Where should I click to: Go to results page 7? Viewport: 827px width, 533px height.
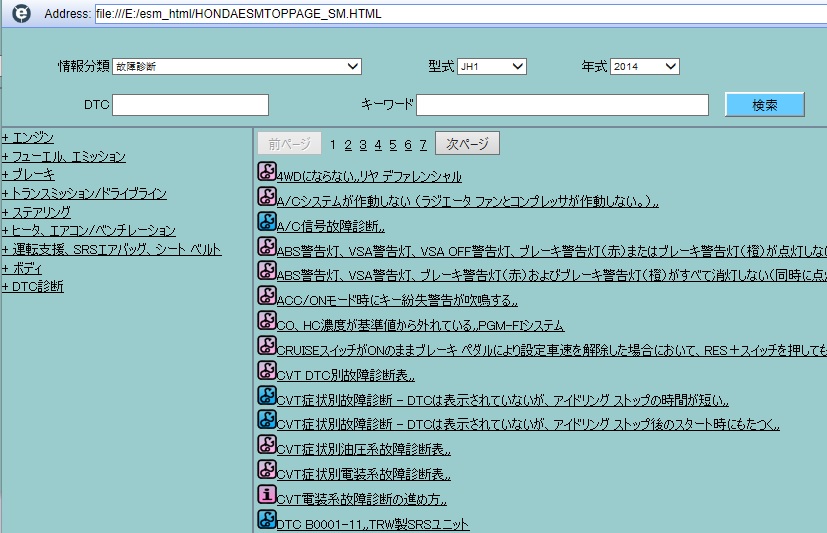tap(423, 144)
